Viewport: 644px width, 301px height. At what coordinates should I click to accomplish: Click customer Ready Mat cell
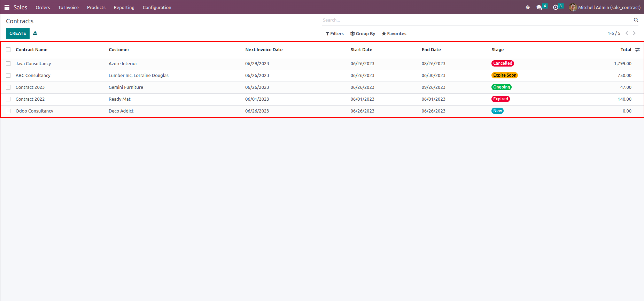(119, 99)
